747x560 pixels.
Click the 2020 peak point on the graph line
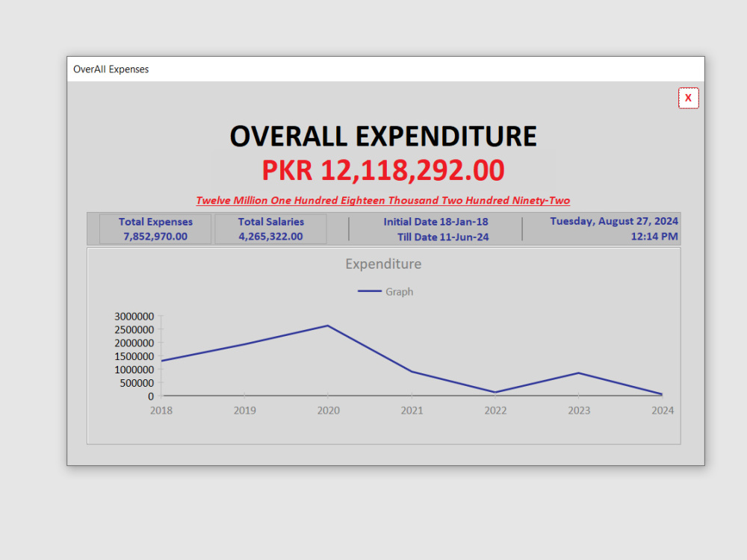coord(328,326)
